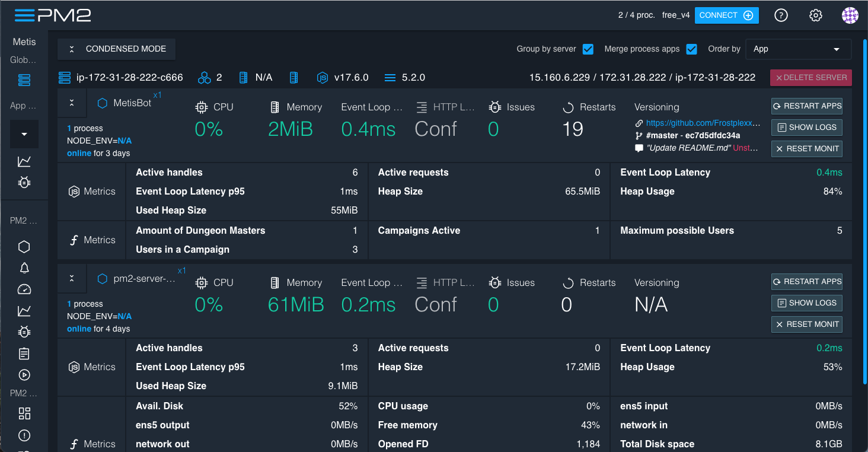Viewport: 868px width, 452px height.
Task: Click the Maximum possible Users metric
Action: (x=732, y=231)
